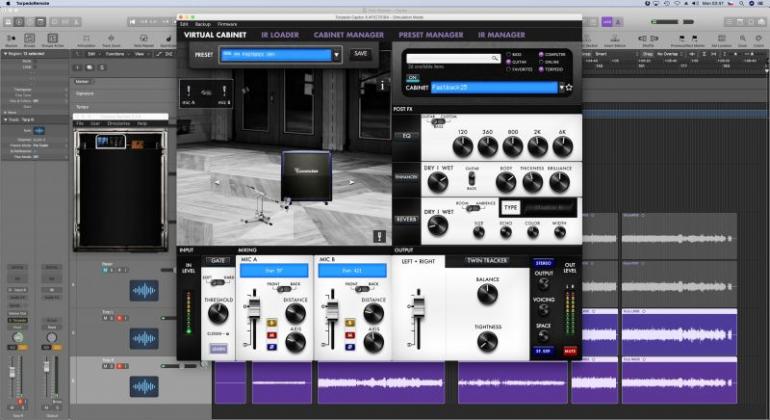Screen dimensions: 770x420
Task: Open the Firmware menu
Action: [x=227, y=24]
